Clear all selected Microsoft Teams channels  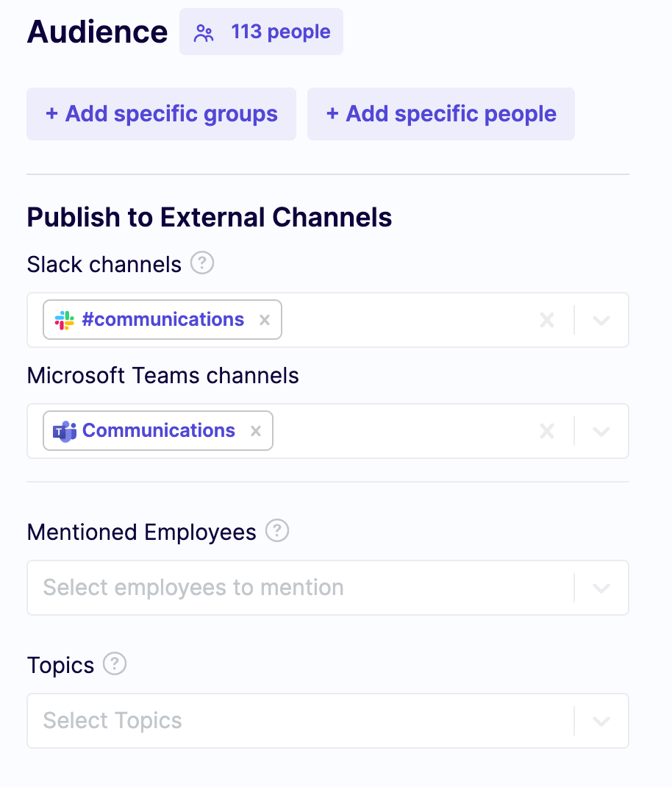tap(547, 431)
